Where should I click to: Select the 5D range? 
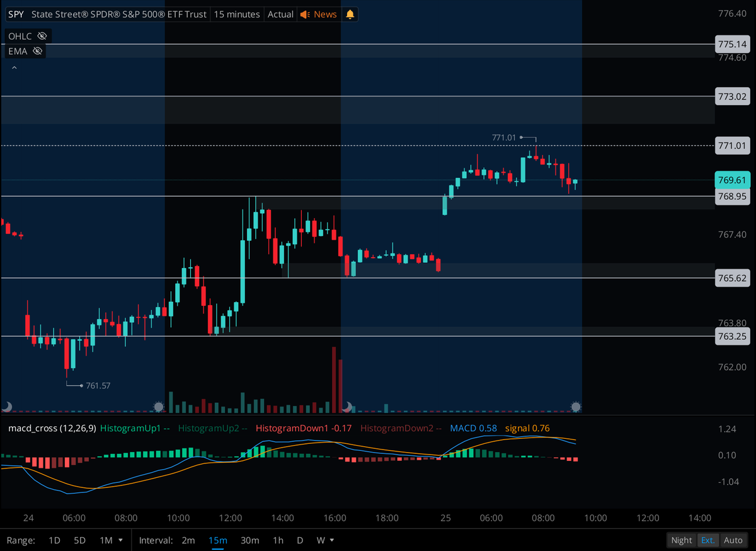[79, 540]
